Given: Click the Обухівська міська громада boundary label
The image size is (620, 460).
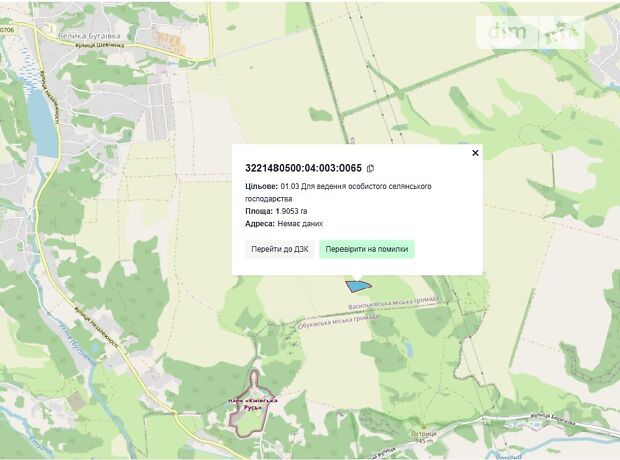Looking at the screenshot, I should (339, 322).
